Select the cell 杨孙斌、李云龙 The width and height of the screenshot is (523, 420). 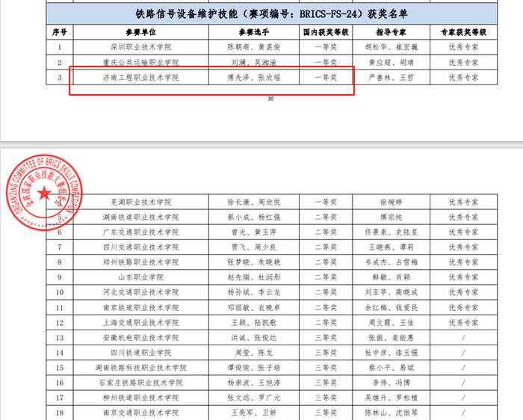pyautogui.click(x=254, y=292)
